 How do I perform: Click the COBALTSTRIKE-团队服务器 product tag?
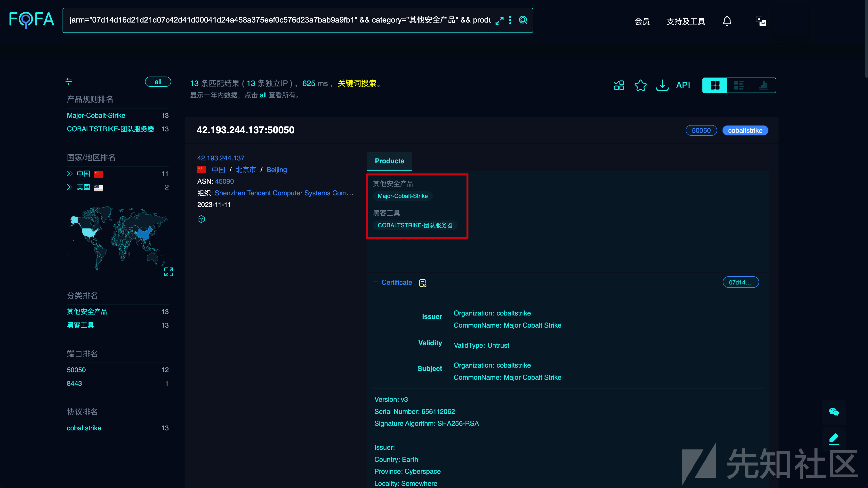[415, 225]
